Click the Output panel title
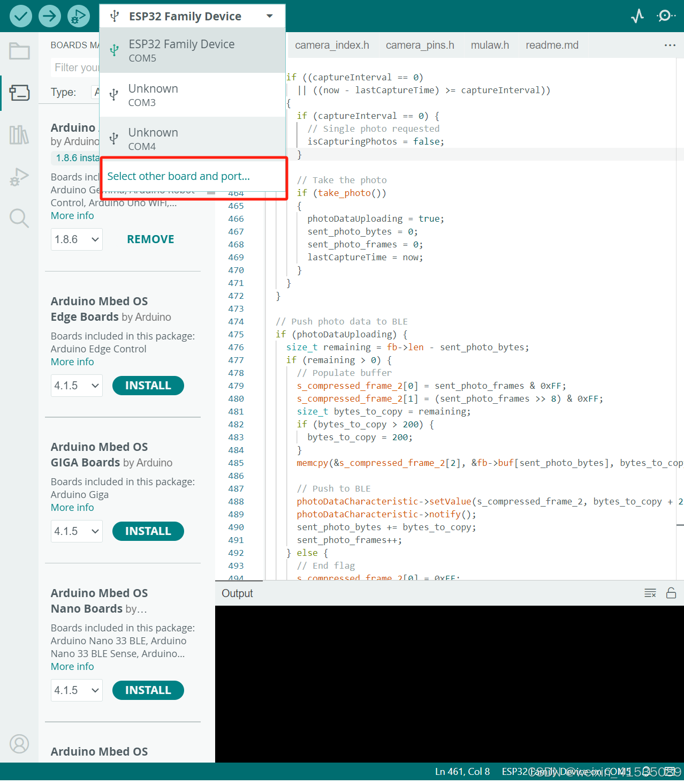The width and height of the screenshot is (684, 784). [x=237, y=593]
